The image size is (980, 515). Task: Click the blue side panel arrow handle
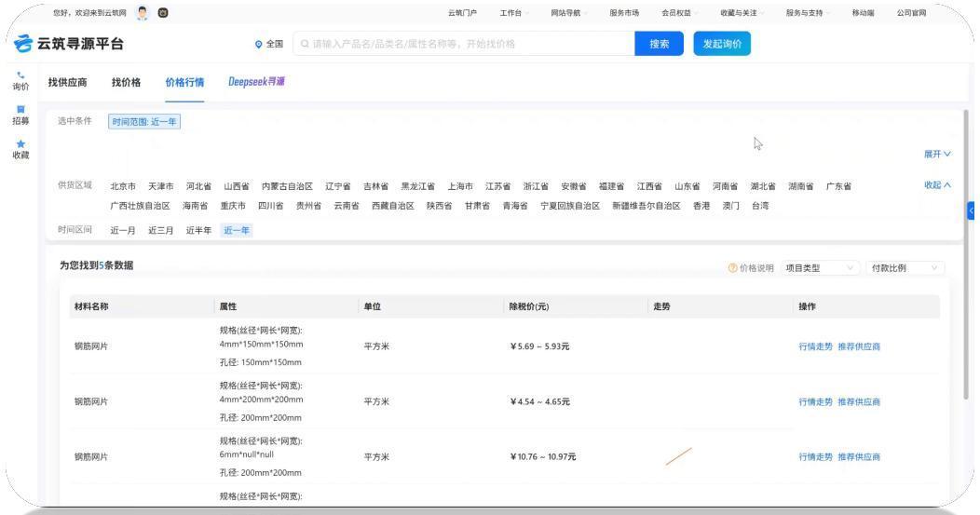pos(973,211)
